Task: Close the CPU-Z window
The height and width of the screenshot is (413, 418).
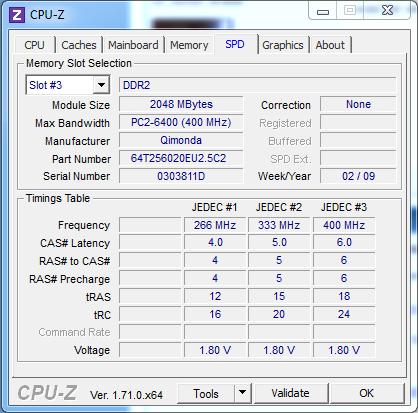Action: click(x=387, y=11)
